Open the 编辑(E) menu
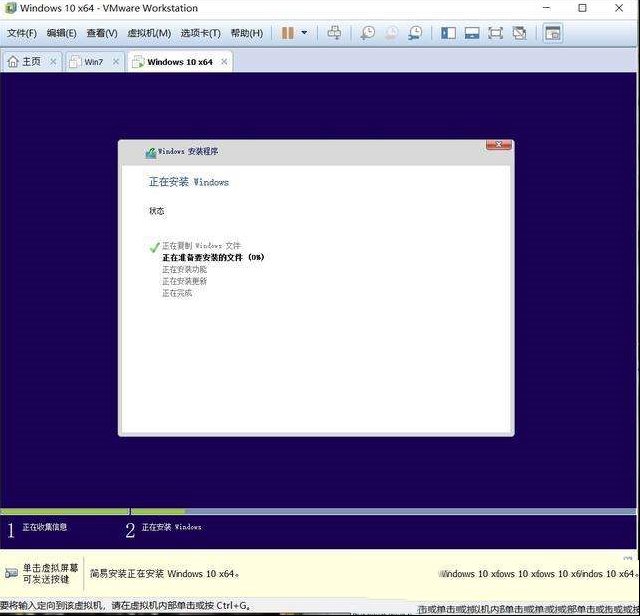 click(61, 33)
